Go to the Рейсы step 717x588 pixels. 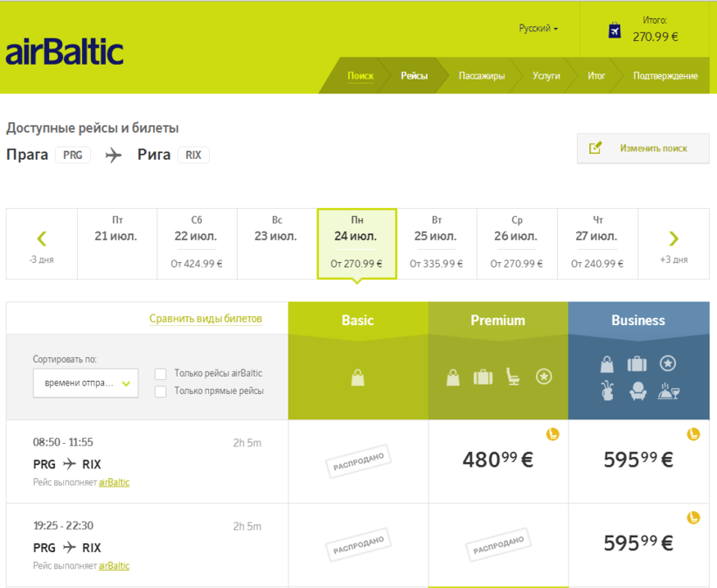click(414, 76)
